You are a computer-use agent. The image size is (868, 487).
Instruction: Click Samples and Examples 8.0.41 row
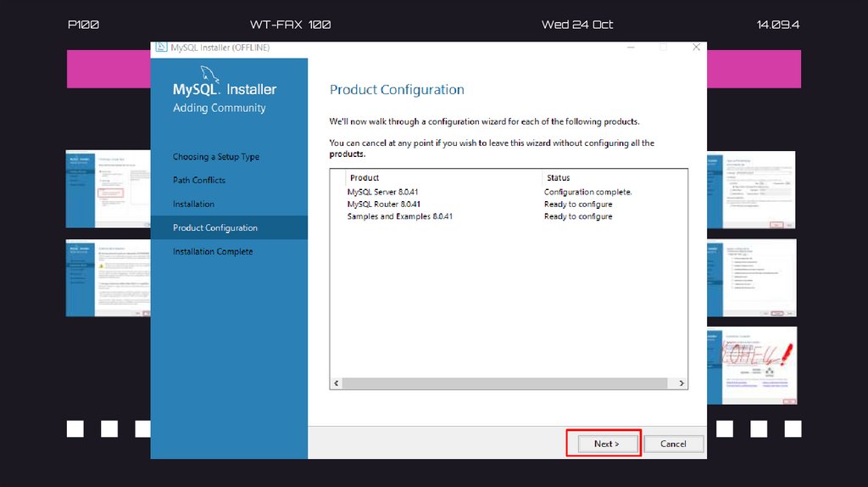click(509, 216)
